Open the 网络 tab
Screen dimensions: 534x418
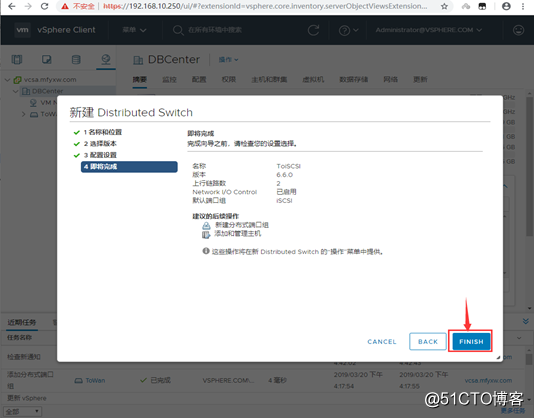[x=391, y=80]
